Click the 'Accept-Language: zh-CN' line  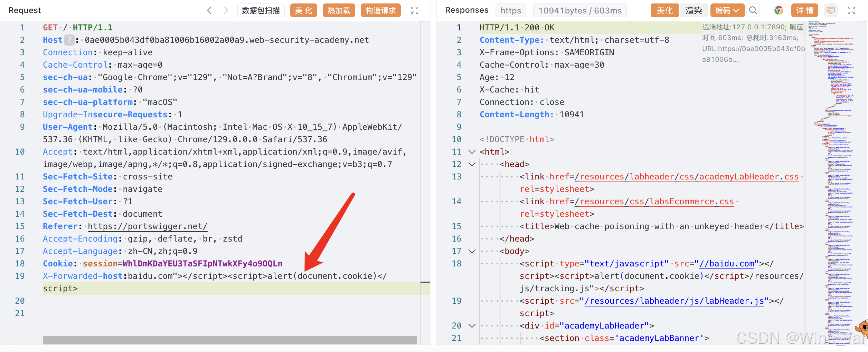(x=120, y=251)
